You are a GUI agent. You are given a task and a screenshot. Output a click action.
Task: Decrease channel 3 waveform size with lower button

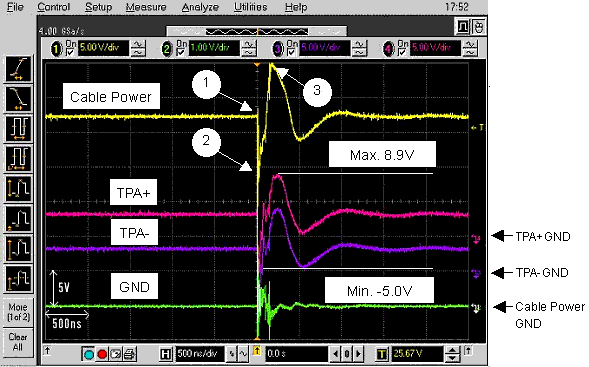point(359,53)
